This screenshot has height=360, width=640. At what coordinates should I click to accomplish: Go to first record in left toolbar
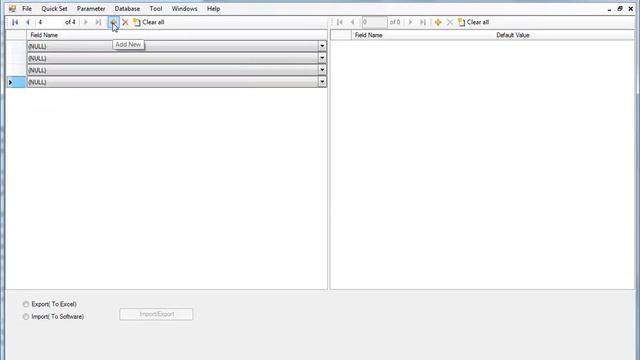[x=15, y=22]
